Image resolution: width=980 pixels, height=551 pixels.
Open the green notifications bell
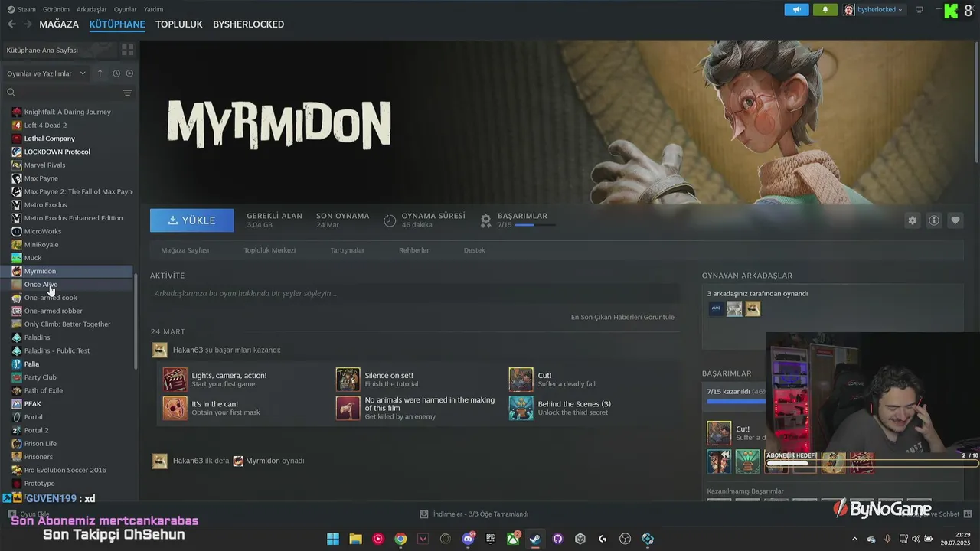click(825, 10)
